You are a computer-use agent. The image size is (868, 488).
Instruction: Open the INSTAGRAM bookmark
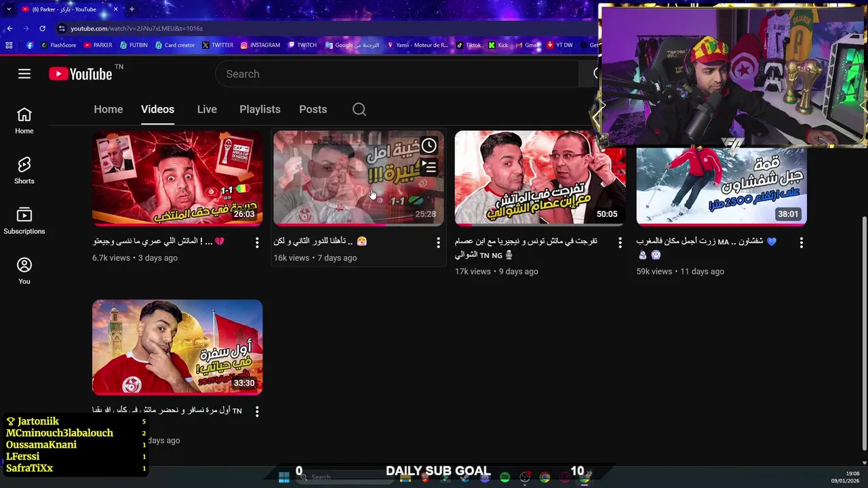[x=260, y=45]
